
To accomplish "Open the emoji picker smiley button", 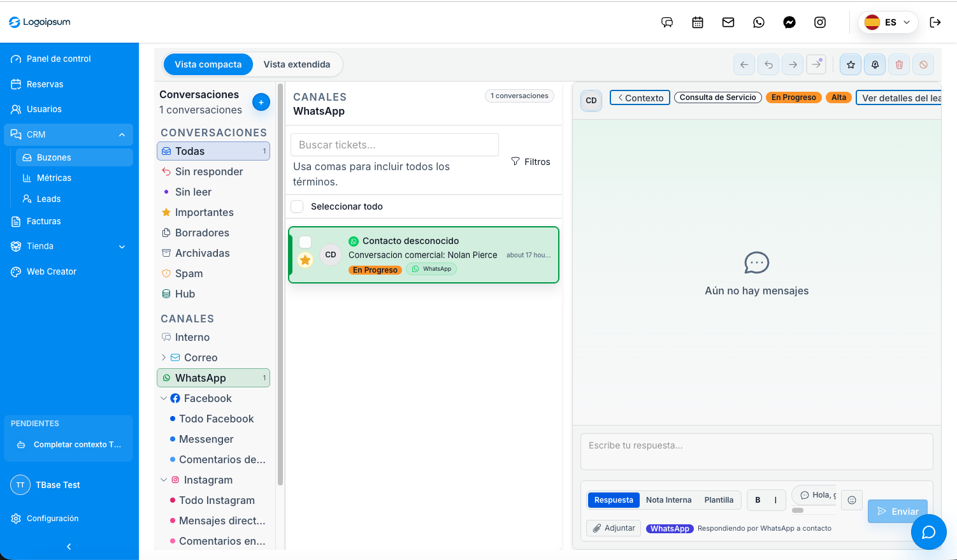I will tap(852, 500).
